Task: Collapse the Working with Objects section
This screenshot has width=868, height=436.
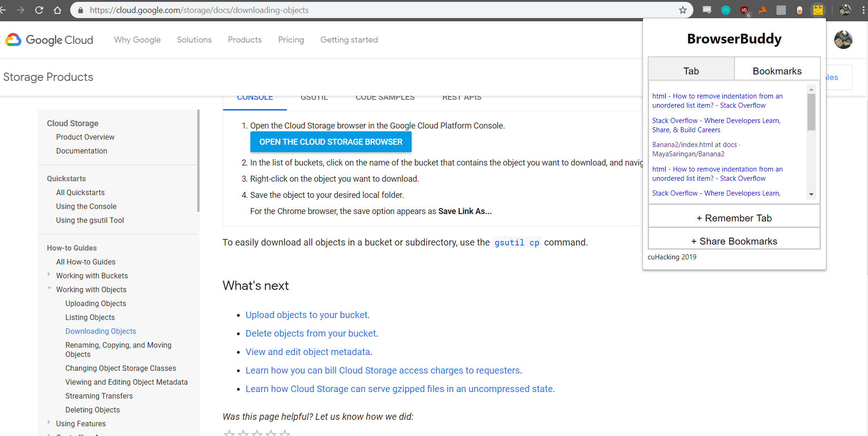Action: (x=49, y=288)
